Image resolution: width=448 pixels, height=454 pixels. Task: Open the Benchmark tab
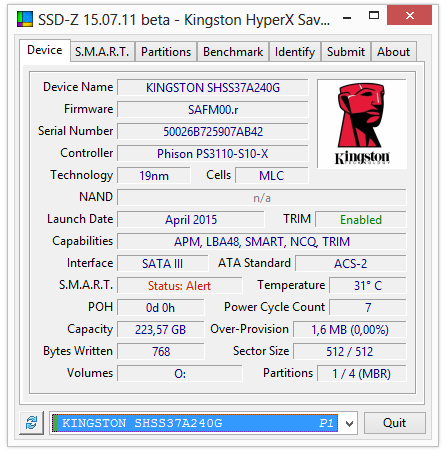point(233,52)
